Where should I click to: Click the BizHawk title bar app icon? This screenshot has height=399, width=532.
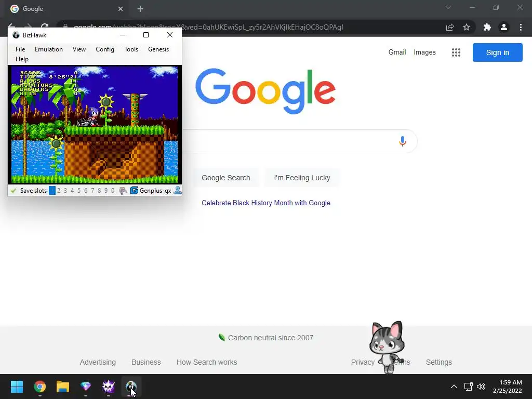16,35
